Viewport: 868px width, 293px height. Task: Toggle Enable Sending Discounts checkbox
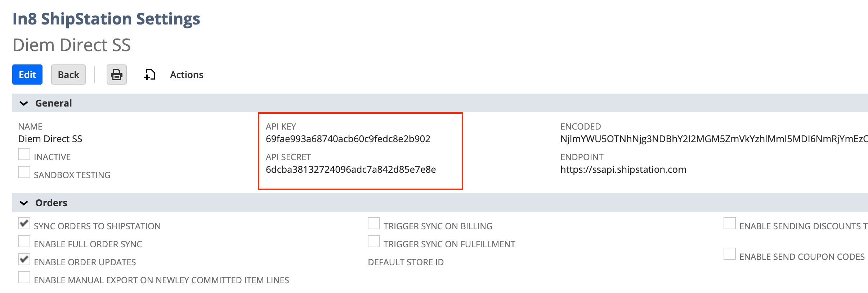point(730,224)
